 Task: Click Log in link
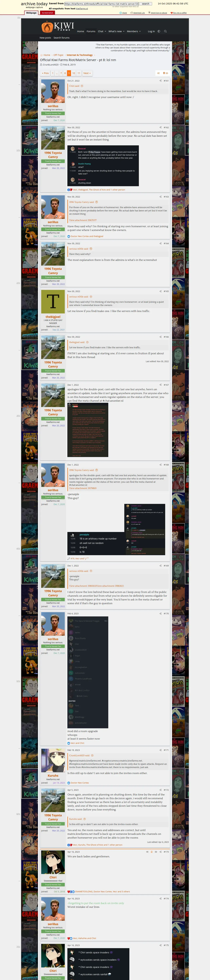tap(151, 31)
